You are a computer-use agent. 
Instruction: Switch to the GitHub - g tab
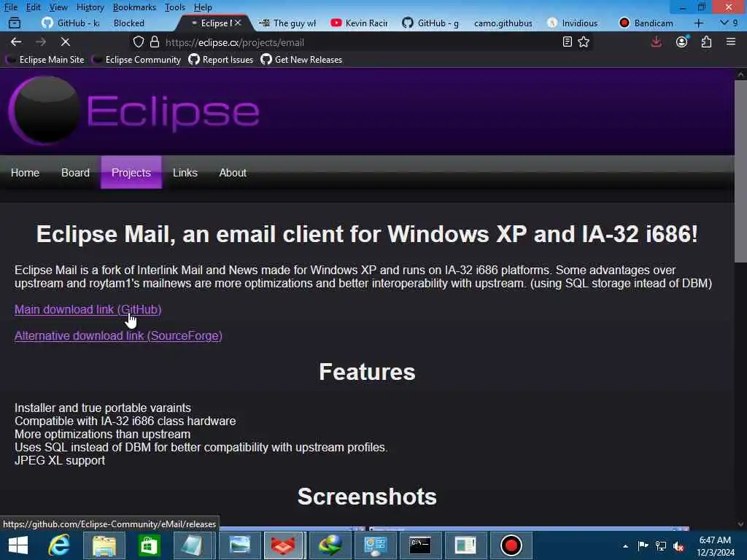click(432, 23)
